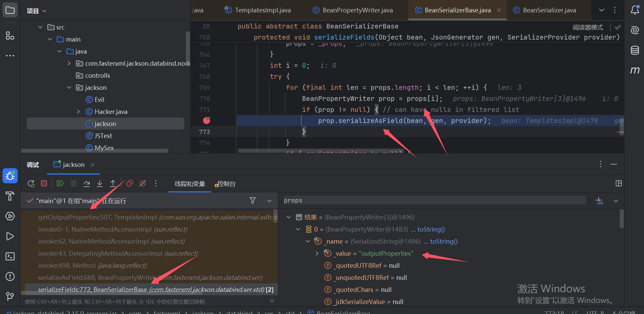Collapse the src folder

click(40, 27)
